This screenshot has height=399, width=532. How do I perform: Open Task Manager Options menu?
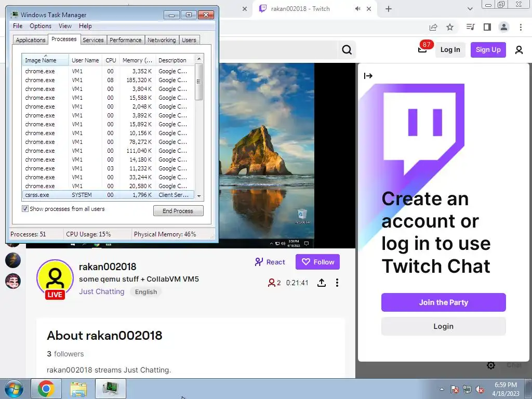tap(41, 26)
